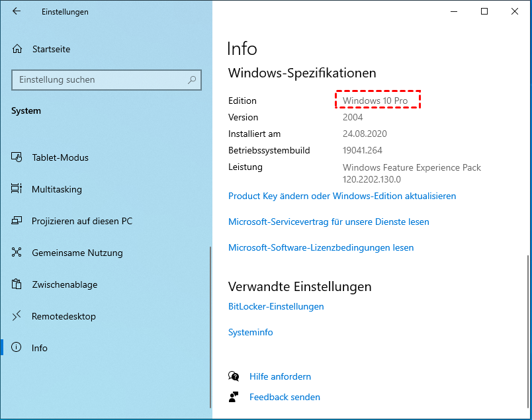
Task: Open Startseite home icon
Action: click(x=17, y=49)
